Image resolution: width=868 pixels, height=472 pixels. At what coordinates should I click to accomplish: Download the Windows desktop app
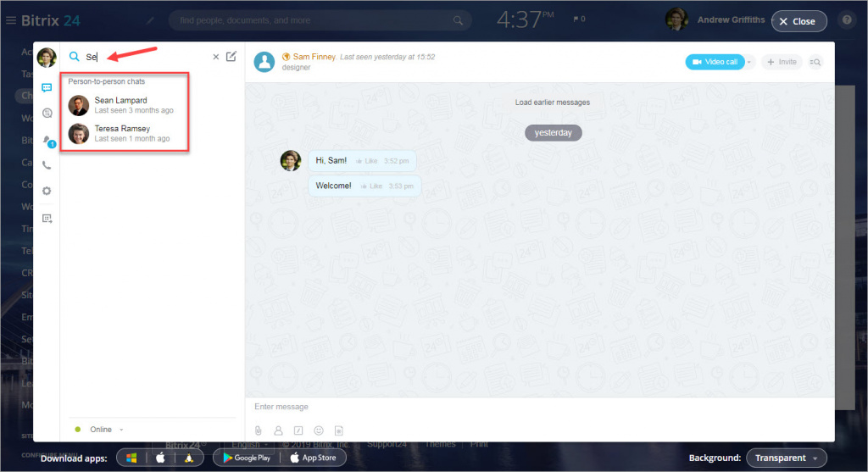(x=131, y=458)
